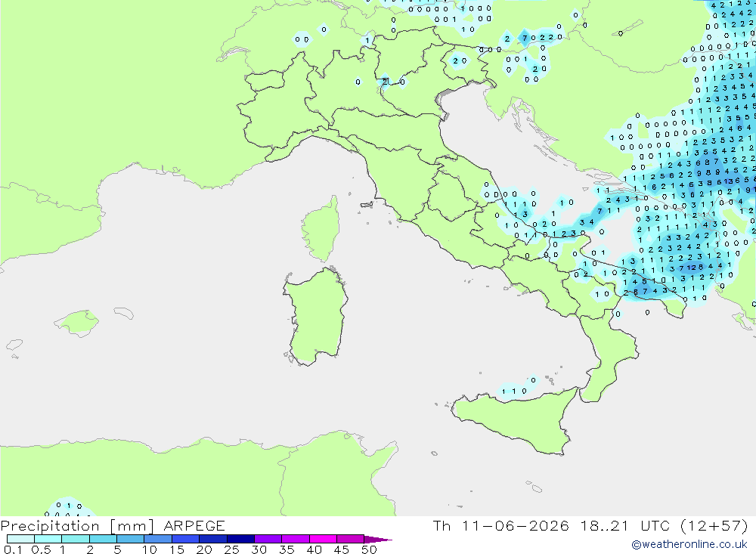The width and height of the screenshot is (756, 554).
Task: Click the 10–15 mm legend swatch
Action: coord(158,539)
